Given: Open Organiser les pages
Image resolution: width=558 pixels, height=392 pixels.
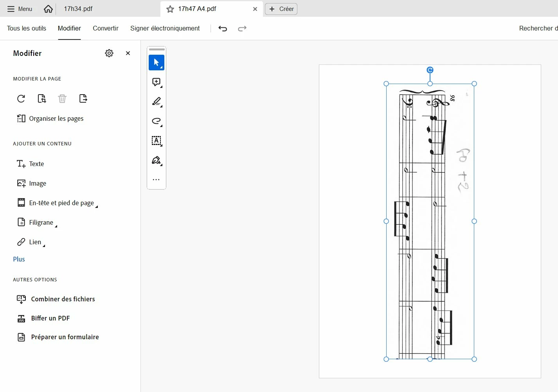Looking at the screenshot, I should point(50,118).
